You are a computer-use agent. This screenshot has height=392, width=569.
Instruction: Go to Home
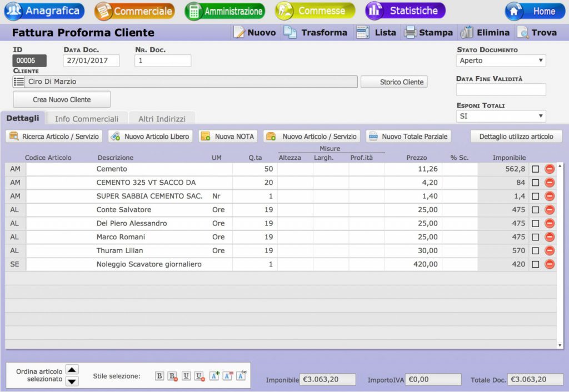tap(535, 11)
